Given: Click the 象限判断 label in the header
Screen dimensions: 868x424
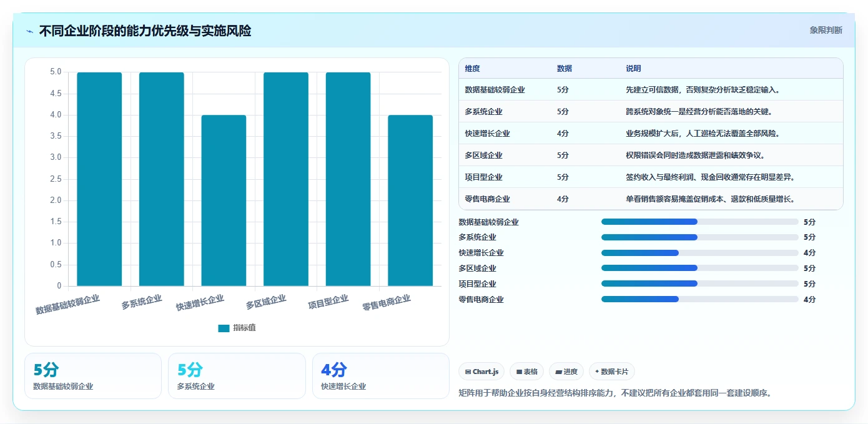Looking at the screenshot, I should pyautogui.click(x=826, y=30).
